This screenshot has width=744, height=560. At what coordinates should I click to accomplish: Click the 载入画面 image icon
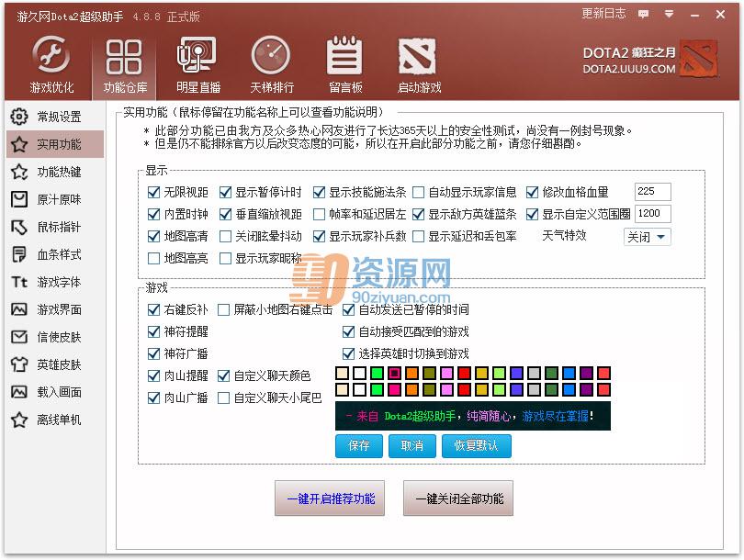pos(19,392)
